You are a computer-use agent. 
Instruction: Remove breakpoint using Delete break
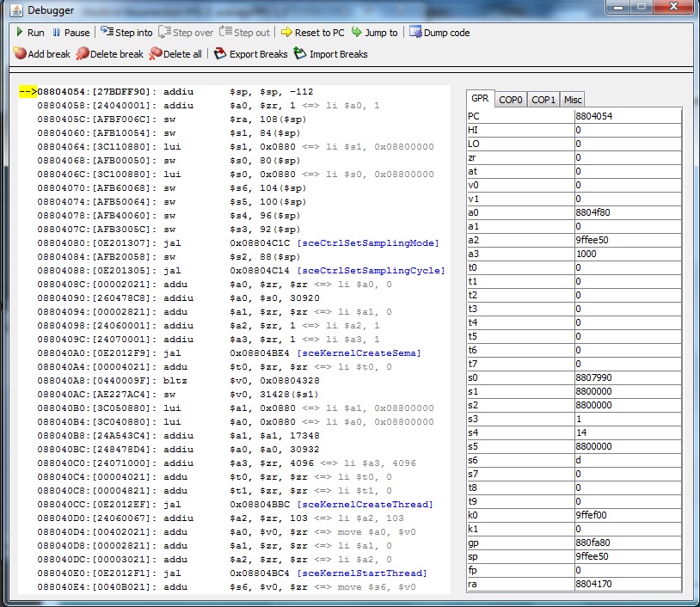83,54
